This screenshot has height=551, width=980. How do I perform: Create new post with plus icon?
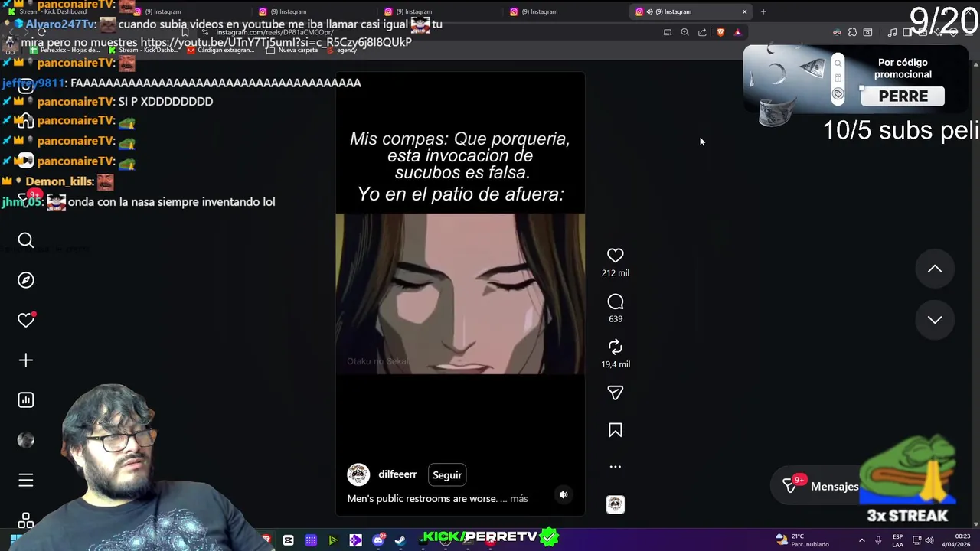[25, 360]
